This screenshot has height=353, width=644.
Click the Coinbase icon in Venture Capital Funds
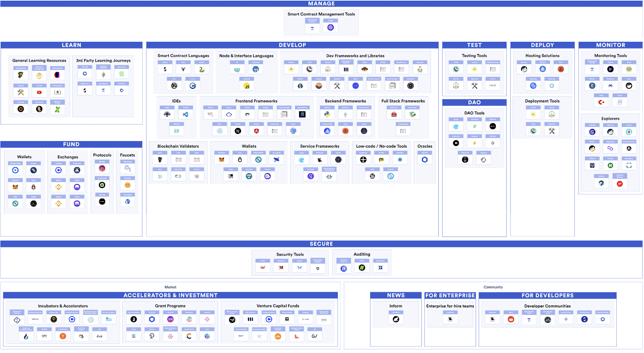coord(269,320)
